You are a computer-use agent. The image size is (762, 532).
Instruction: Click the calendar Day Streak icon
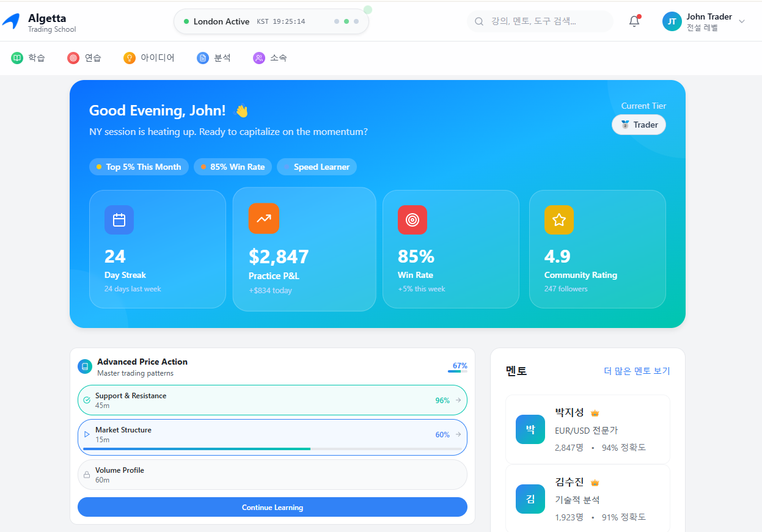tap(119, 220)
